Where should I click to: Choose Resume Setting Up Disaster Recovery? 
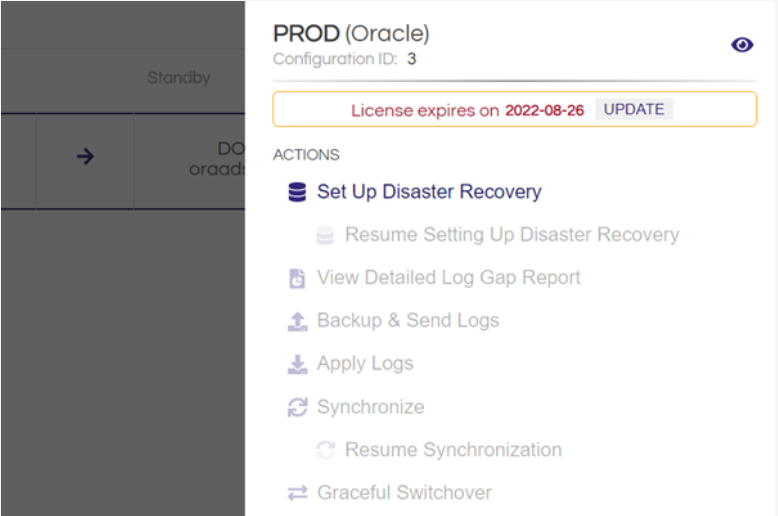(x=511, y=235)
